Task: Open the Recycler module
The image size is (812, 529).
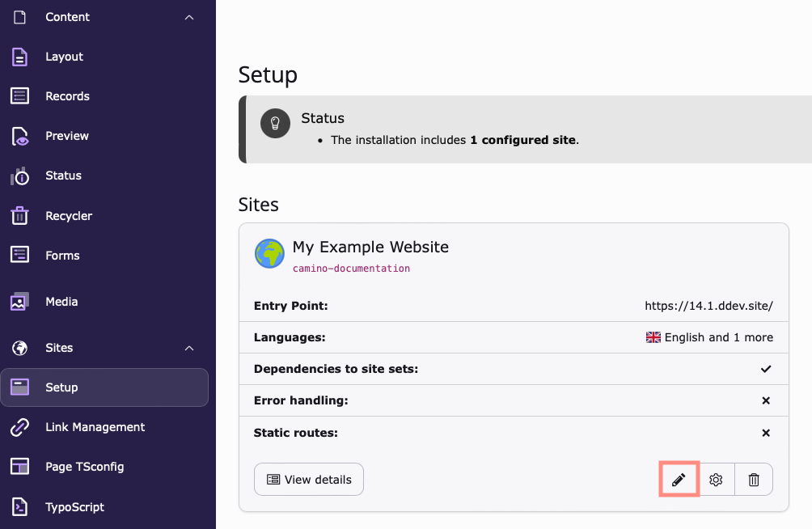Action: pyautogui.click(x=69, y=215)
